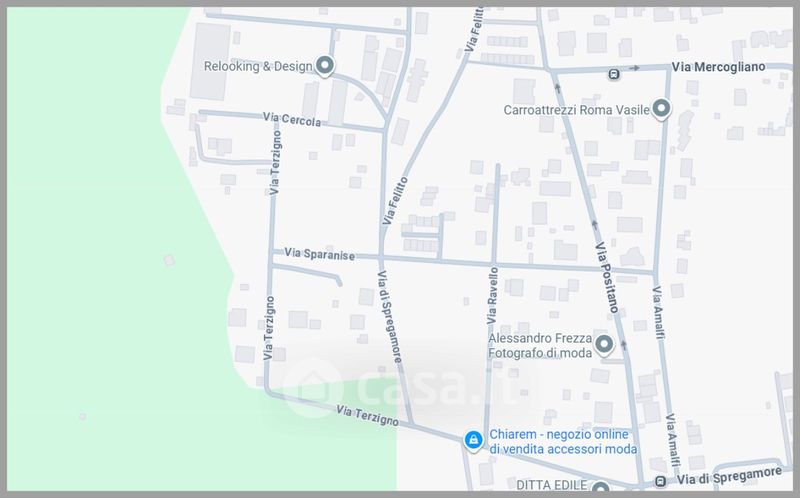
Task: Click the Relooking & Design map pin
Action: 324,66
